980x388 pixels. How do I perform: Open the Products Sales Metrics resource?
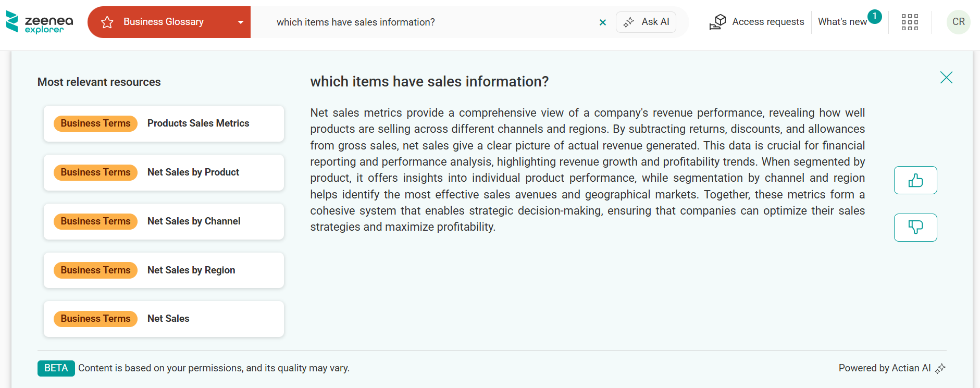(198, 123)
